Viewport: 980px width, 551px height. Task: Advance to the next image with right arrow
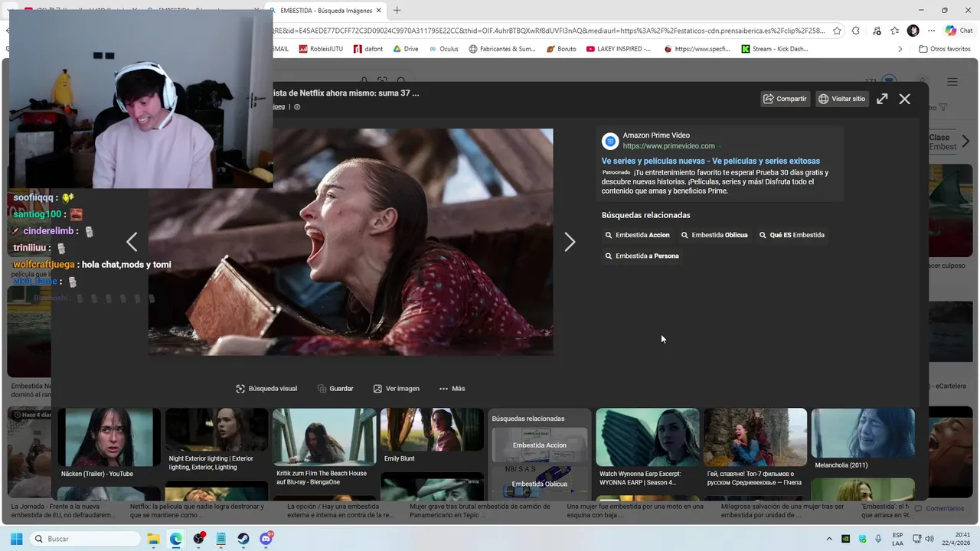click(x=570, y=242)
